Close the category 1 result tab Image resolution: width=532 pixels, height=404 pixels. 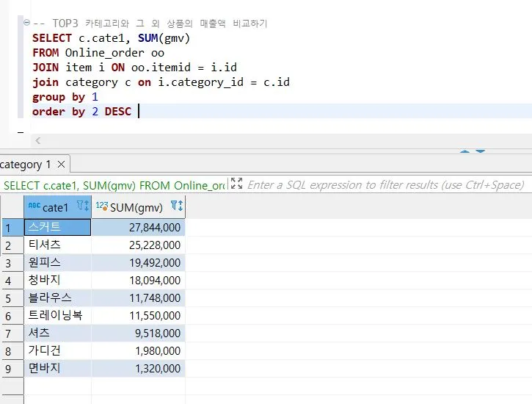coord(62,165)
